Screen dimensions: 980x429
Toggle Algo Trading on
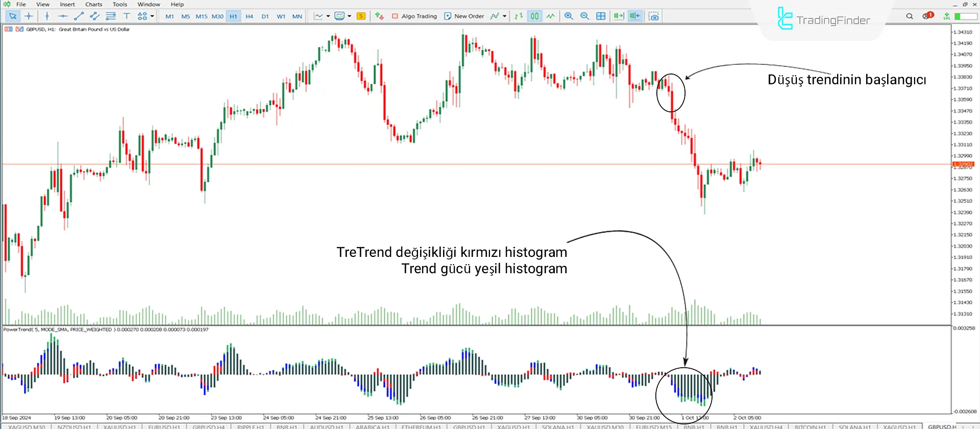pyautogui.click(x=414, y=16)
